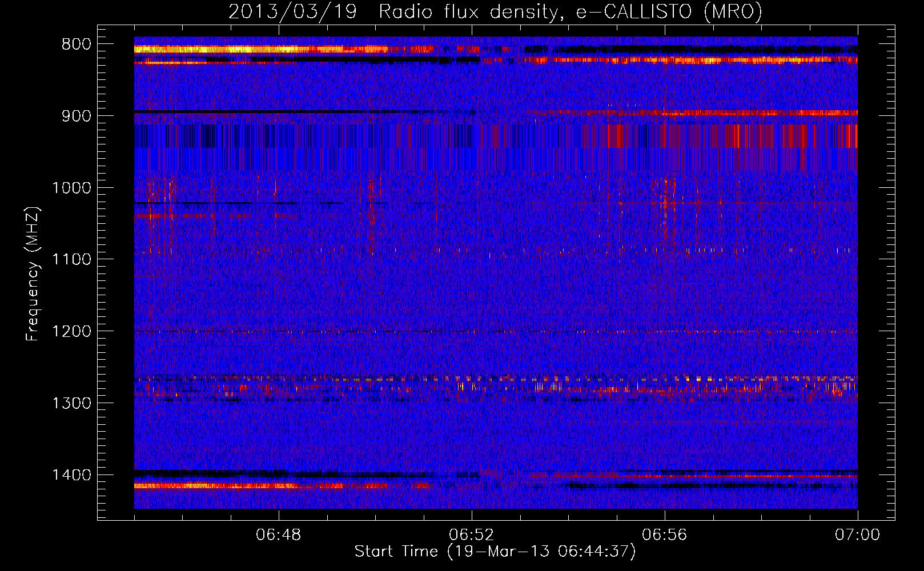Select the 1200 frequency tick label
The height and width of the screenshot is (571, 924).
pyautogui.click(x=71, y=332)
